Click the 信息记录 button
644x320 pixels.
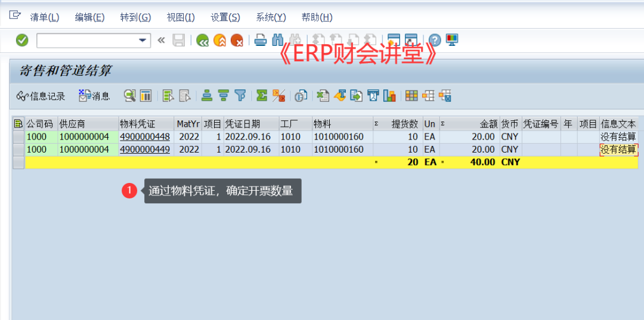[41, 95]
